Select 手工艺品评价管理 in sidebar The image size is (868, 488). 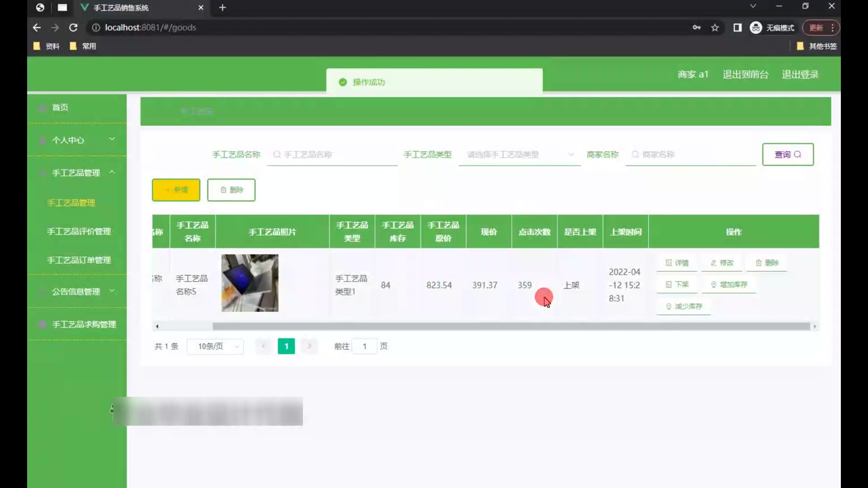pos(79,231)
